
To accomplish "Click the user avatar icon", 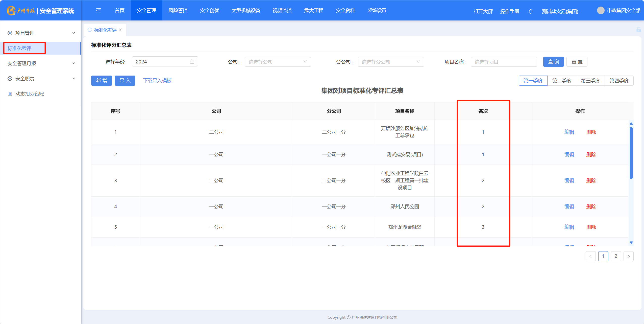I will point(601,10).
